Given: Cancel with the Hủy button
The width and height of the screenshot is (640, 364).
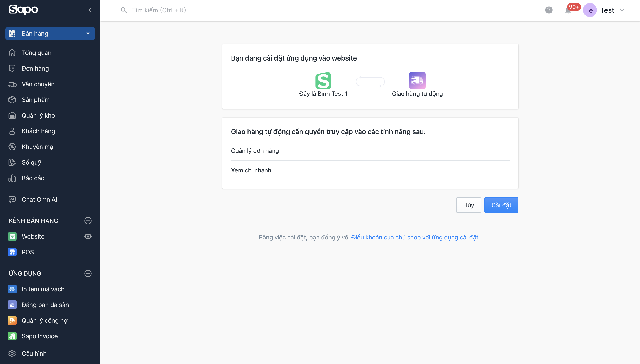Looking at the screenshot, I should [468, 205].
